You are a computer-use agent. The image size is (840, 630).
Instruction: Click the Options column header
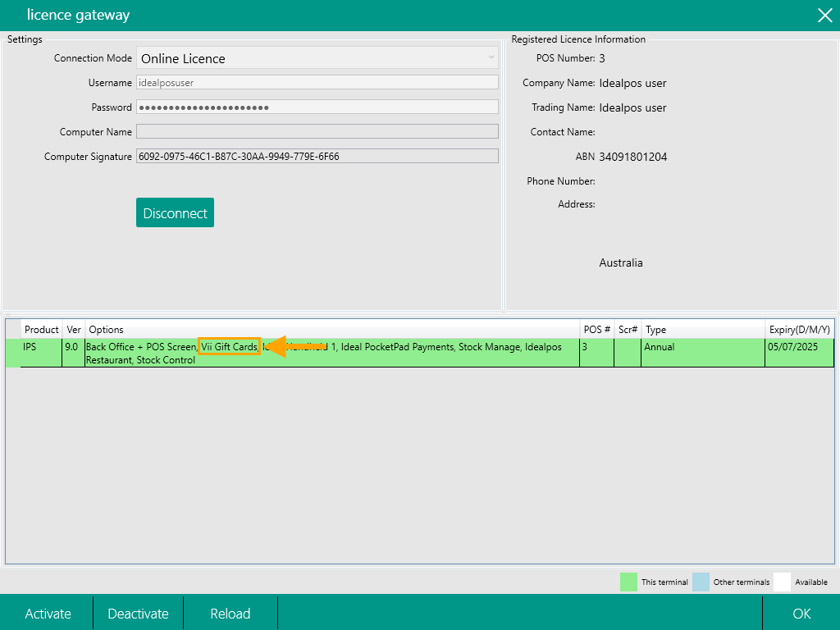[x=106, y=330]
